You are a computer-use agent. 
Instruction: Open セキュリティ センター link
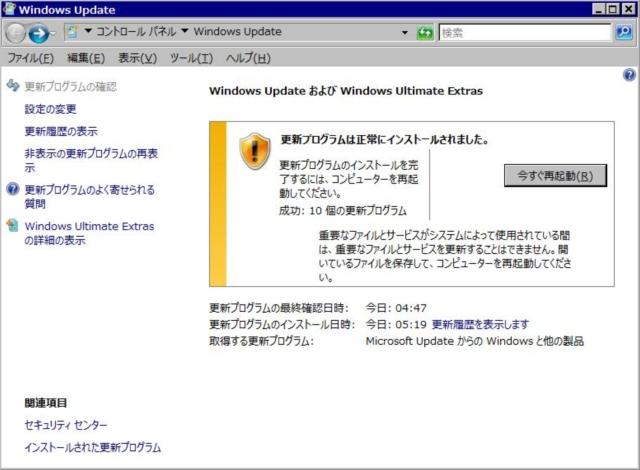pyautogui.click(x=66, y=425)
